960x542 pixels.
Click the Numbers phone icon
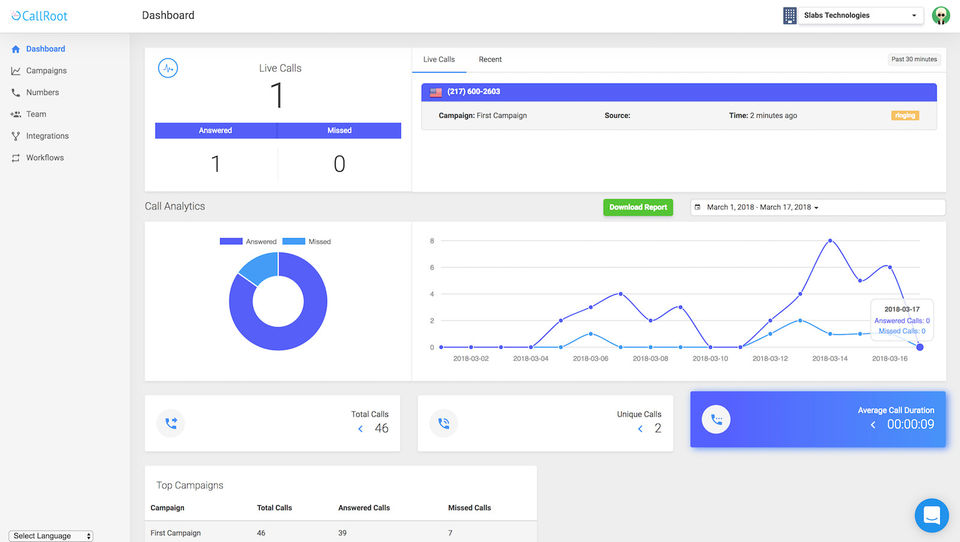point(16,92)
